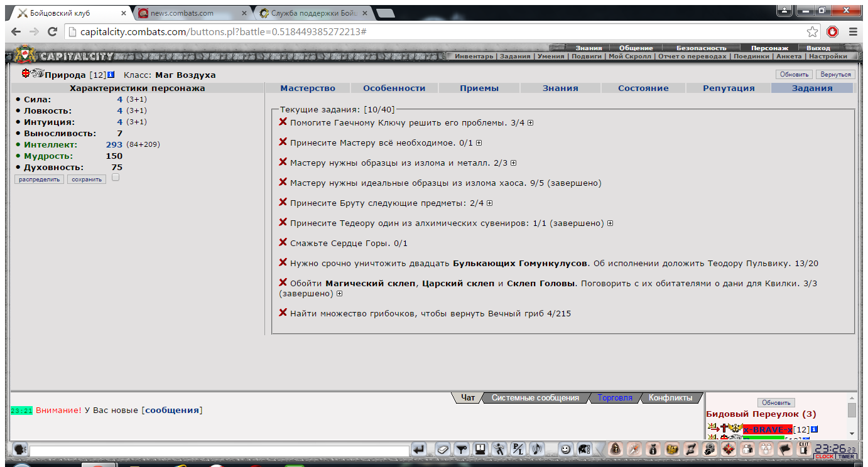Cancel the Гаечному Ключу task with red X
The height and width of the screenshot is (467, 868).
tap(283, 122)
